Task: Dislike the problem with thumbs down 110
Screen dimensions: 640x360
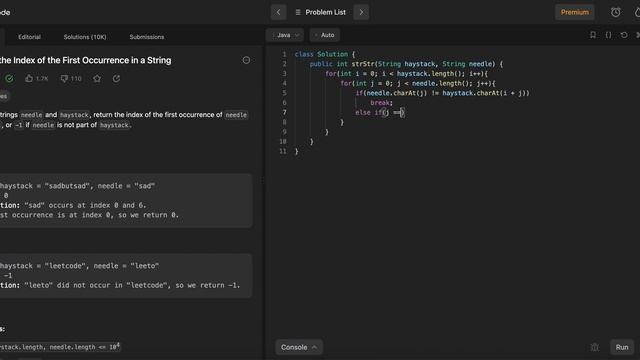Action: (x=71, y=78)
